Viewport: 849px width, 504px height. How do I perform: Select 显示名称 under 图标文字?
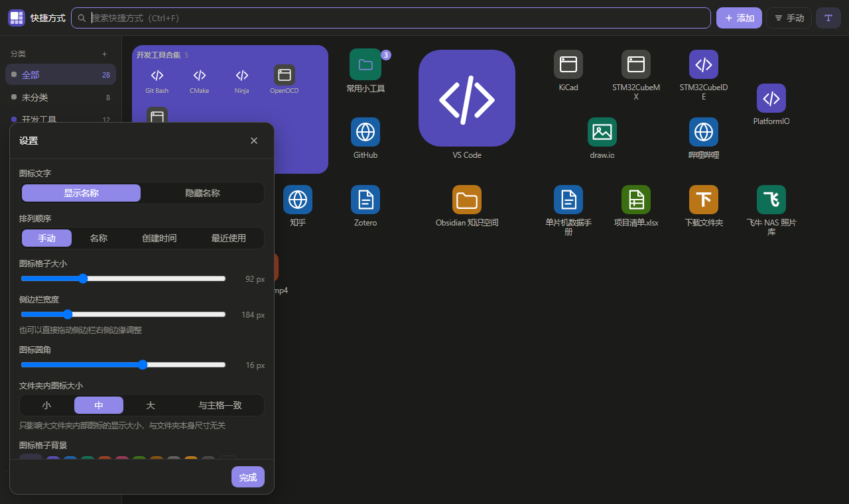(81, 193)
